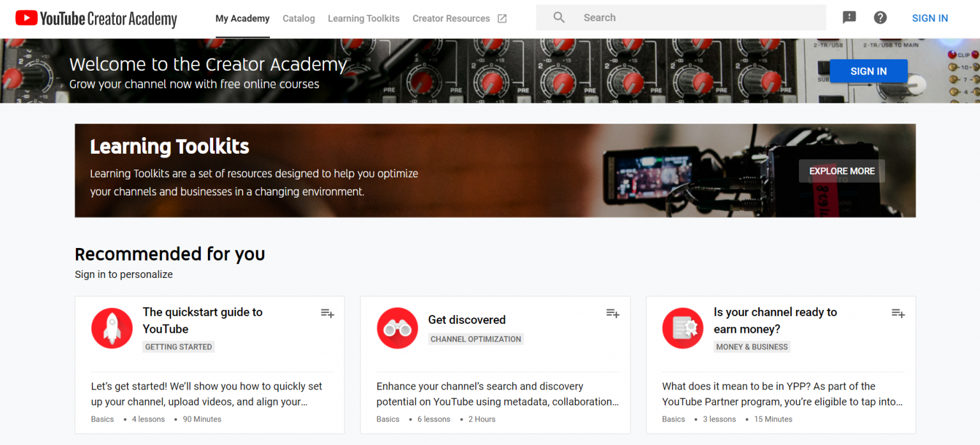Add earn money course to playlist
Image resolution: width=980 pixels, height=445 pixels.
coord(898,313)
